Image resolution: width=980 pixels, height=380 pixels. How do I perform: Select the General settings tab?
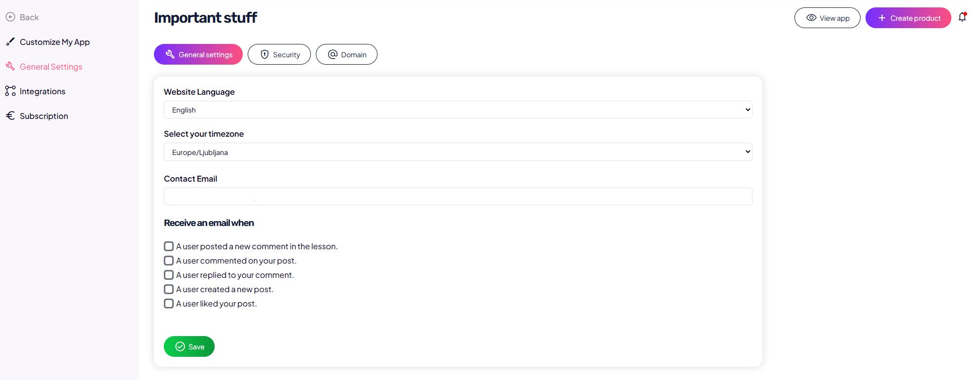point(198,54)
